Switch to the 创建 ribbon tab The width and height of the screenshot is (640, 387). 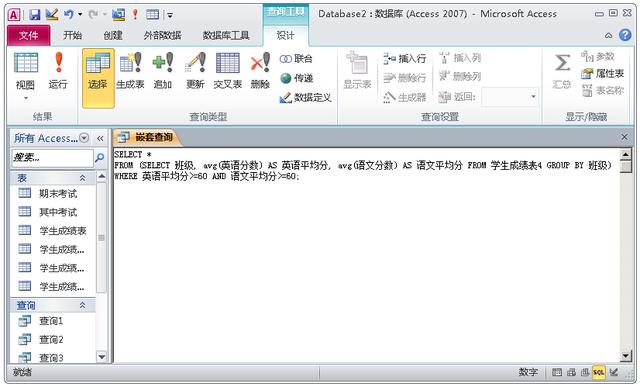tap(113, 35)
